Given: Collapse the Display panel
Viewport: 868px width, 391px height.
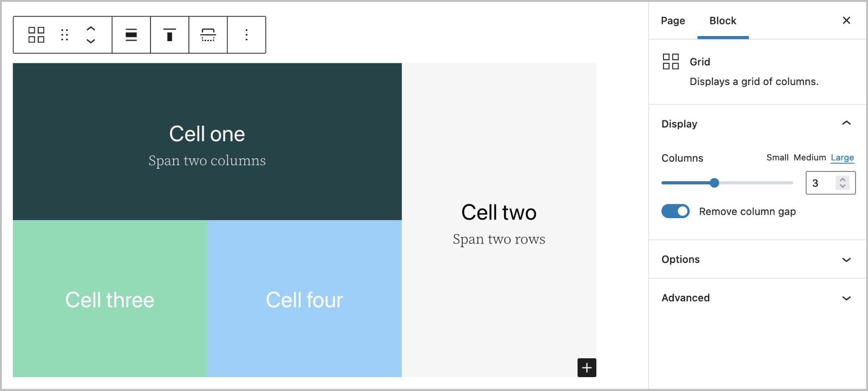Looking at the screenshot, I should point(846,123).
